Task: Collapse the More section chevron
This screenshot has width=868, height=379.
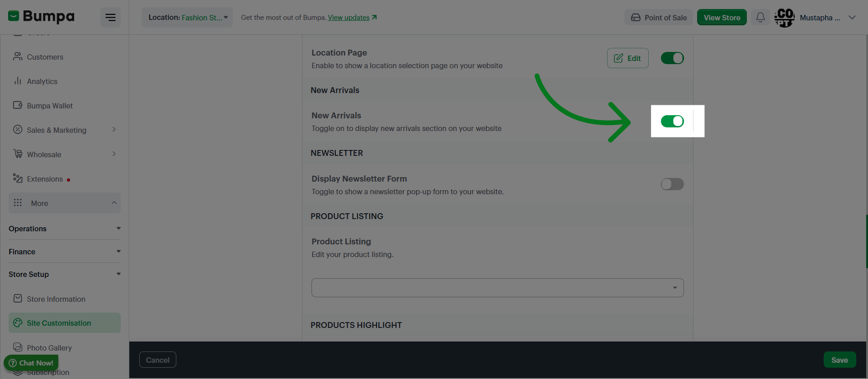Action: (114, 203)
